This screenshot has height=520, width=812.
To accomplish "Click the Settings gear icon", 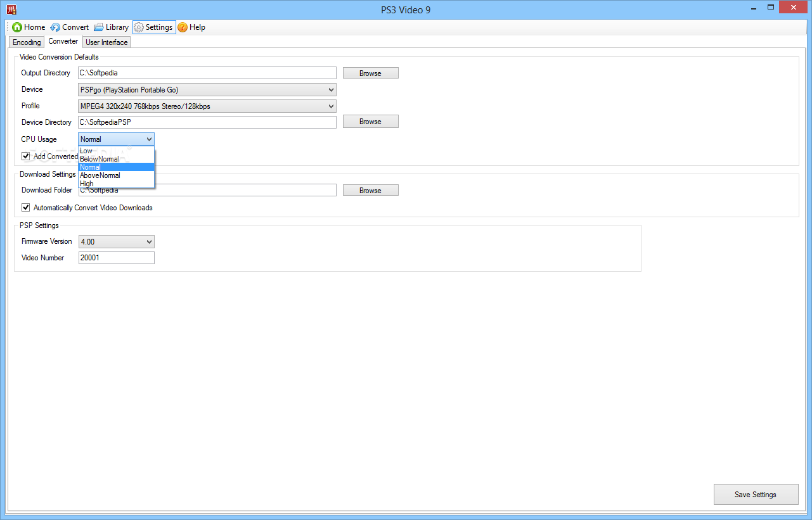I will [x=139, y=27].
